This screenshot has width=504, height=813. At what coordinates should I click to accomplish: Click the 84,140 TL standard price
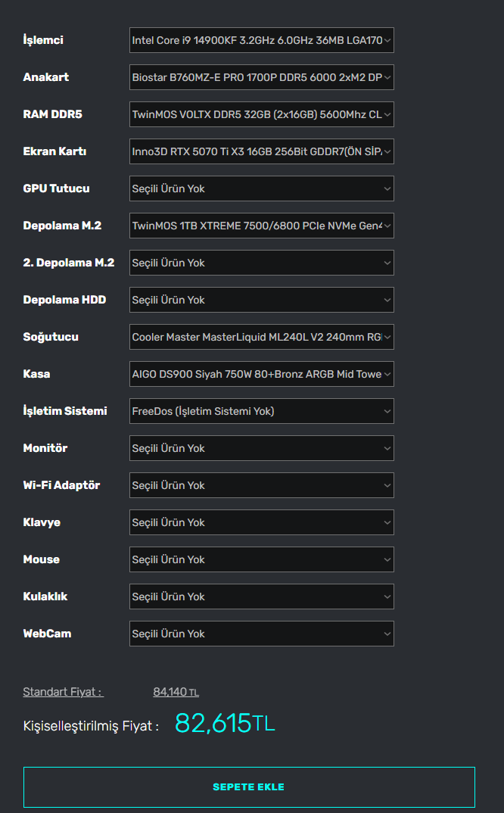(176, 692)
